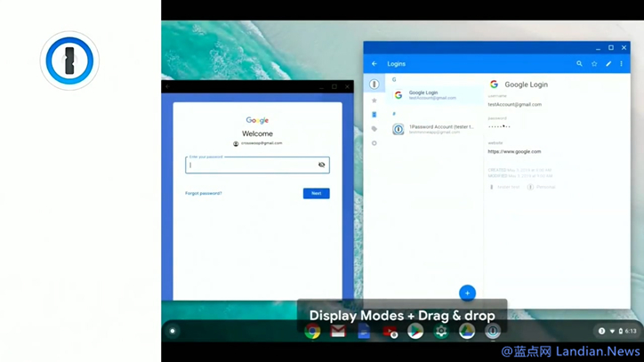The height and width of the screenshot is (362, 644).
Task: Open the Forgot password? link
Action: (204, 193)
